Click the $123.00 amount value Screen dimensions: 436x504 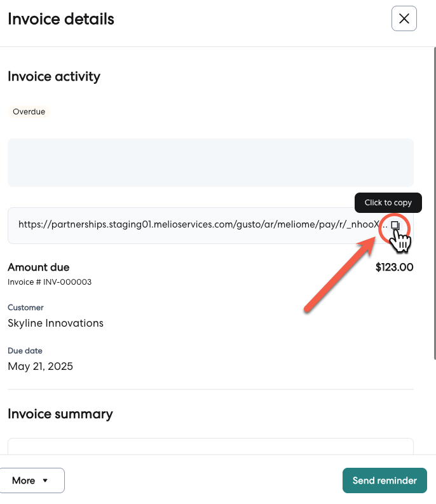click(x=394, y=268)
